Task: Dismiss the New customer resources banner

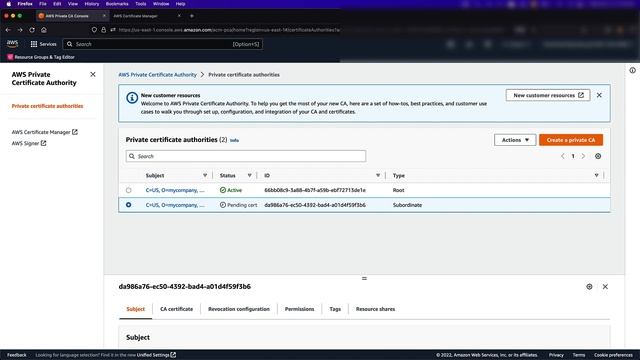Action: coord(599,95)
